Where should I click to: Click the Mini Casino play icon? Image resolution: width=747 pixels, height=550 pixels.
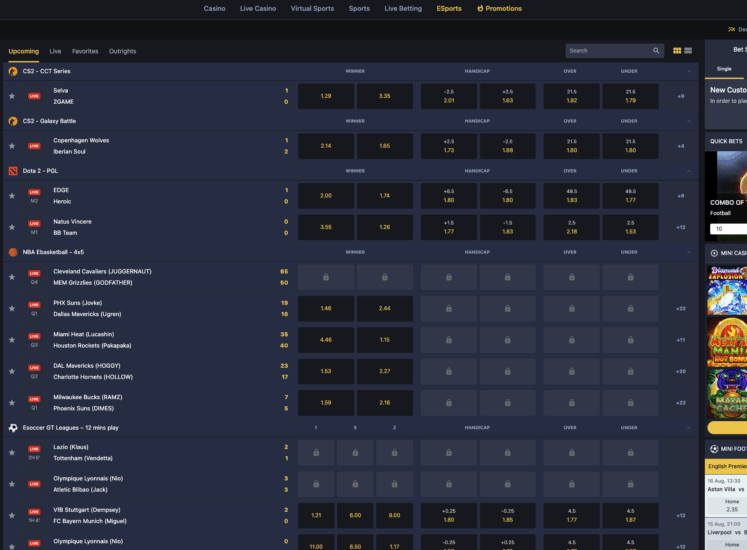tap(714, 254)
